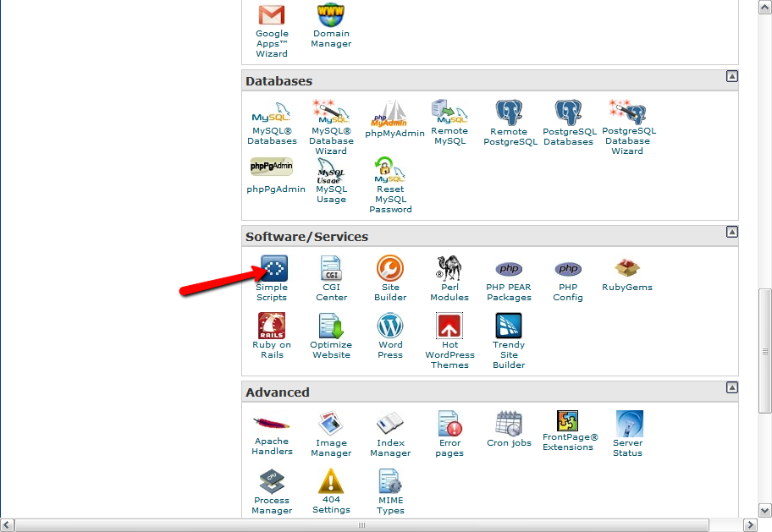Click the 'phpPgAdmin' text link
Screen dimensions: 772x532
coord(276,189)
